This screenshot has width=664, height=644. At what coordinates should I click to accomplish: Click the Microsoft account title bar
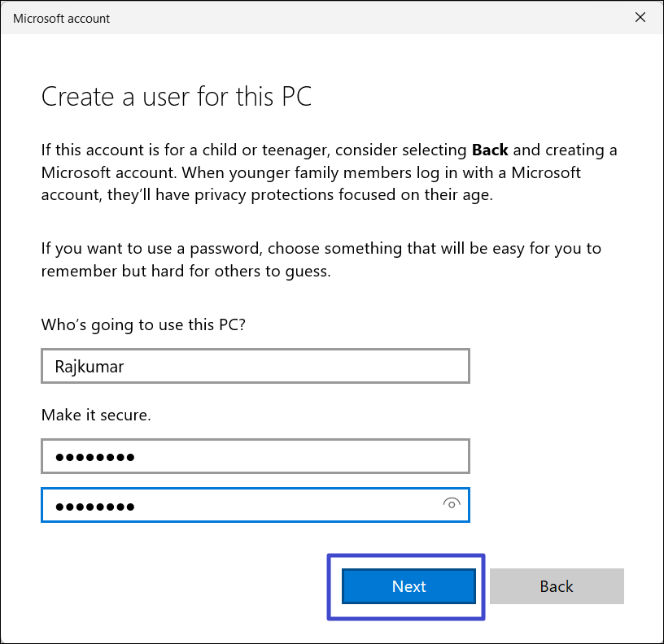[x=244, y=18]
